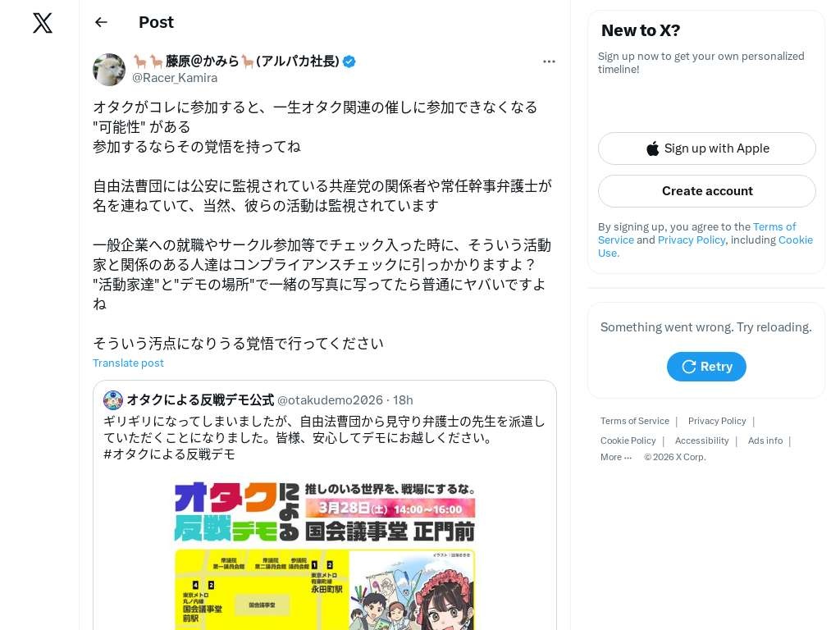The height and width of the screenshot is (630, 840).
Task: Open the footer Terms of Service link
Action: (x=634, y=421)
